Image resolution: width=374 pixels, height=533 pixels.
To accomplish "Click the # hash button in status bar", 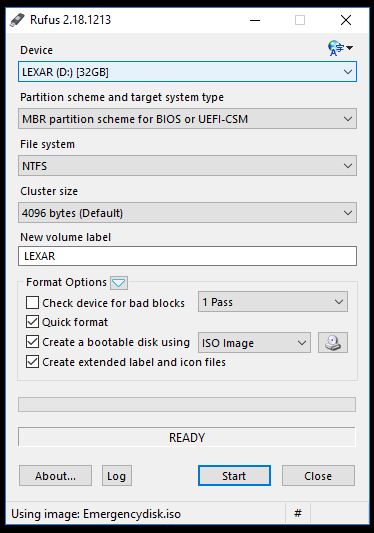I will click(298, 513).
